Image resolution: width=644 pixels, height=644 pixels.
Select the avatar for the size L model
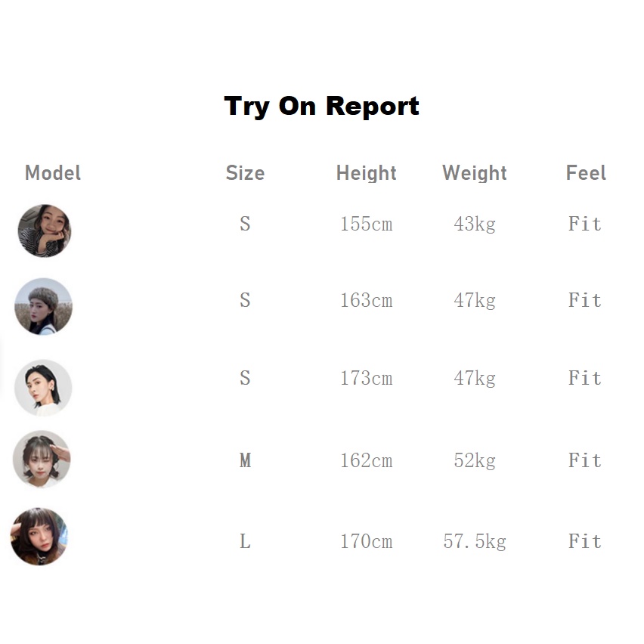pyautogui.click(x=39, y=537)
